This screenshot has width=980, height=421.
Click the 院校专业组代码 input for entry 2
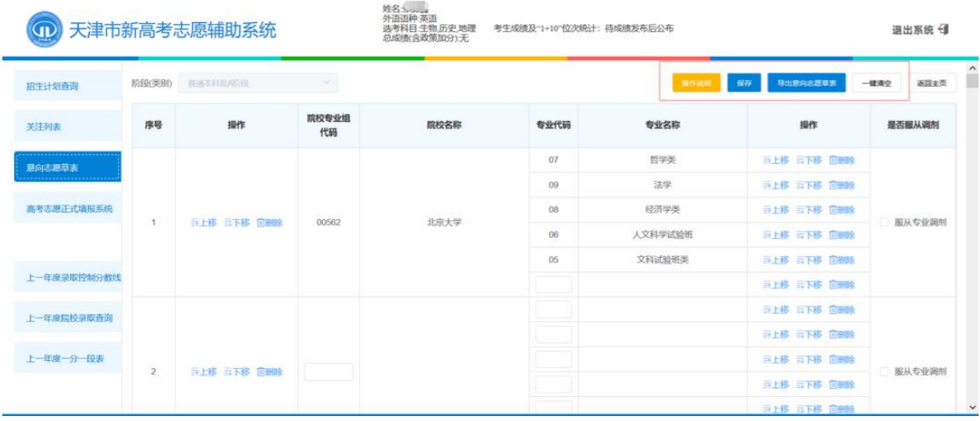[329, 372]
